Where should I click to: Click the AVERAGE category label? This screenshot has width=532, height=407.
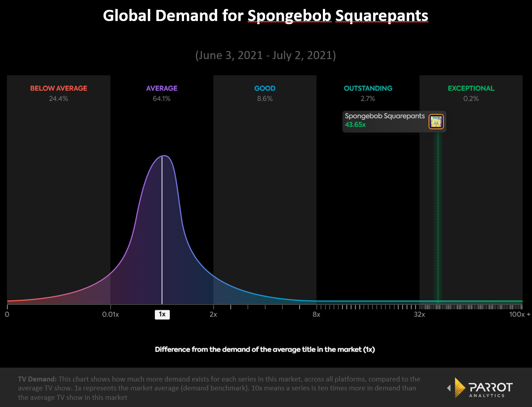pos(162,88)
